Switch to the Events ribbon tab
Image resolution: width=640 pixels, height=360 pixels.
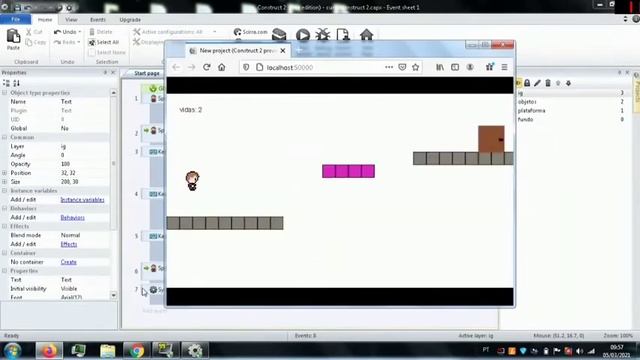point(98,20)
